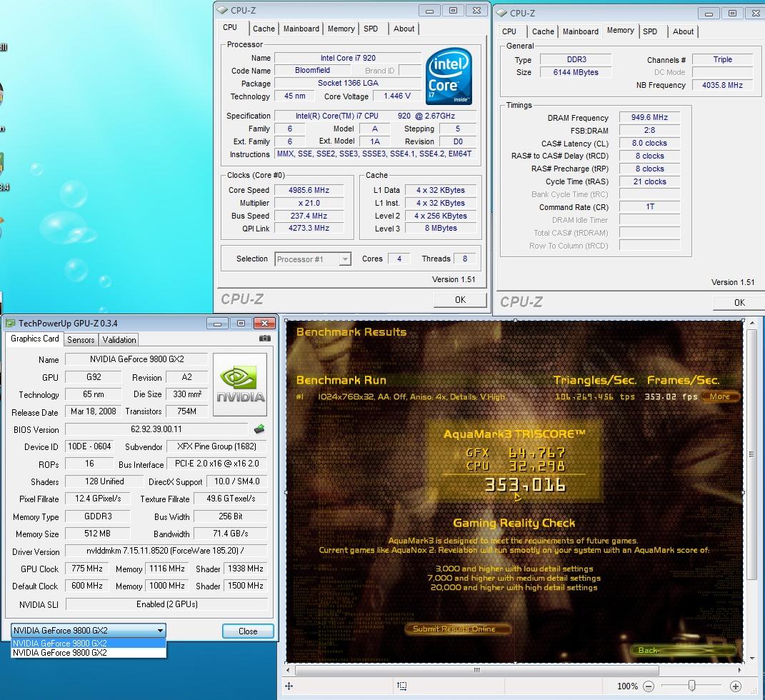Select the highlighted NVIDIA GeForce 9800 GX2 entry
This screenshot has width=765, height=700.
89,643
